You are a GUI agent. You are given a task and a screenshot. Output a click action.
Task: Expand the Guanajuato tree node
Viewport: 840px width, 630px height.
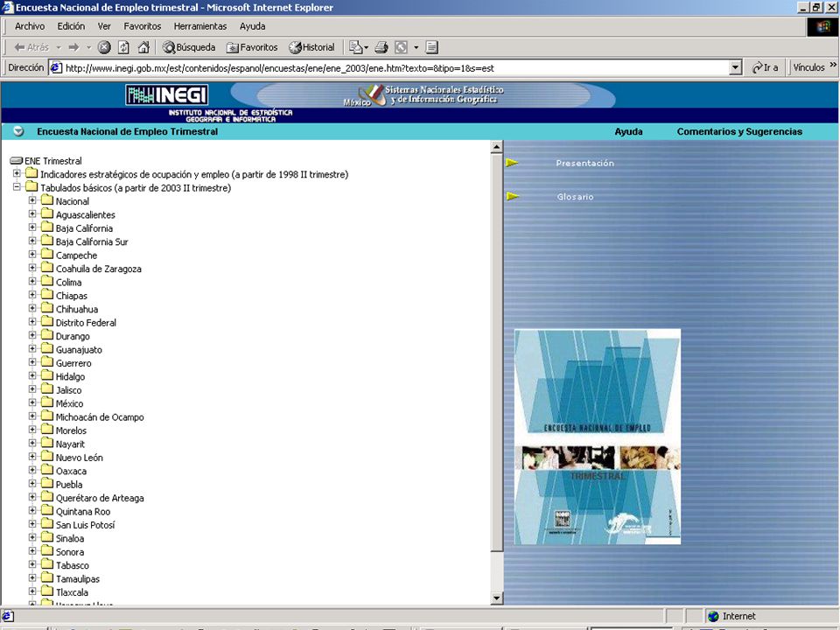tap(32, 348)
